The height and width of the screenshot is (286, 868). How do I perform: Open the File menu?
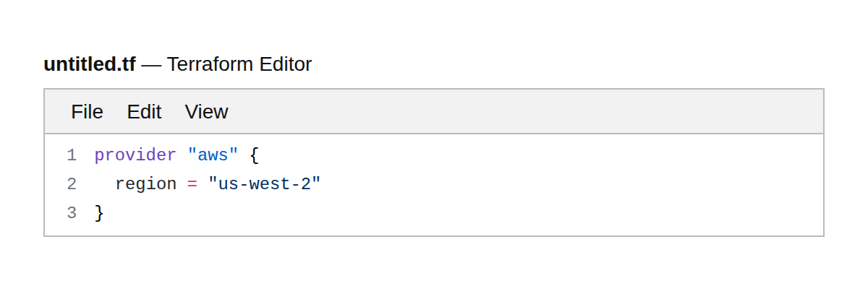point(87,112)
